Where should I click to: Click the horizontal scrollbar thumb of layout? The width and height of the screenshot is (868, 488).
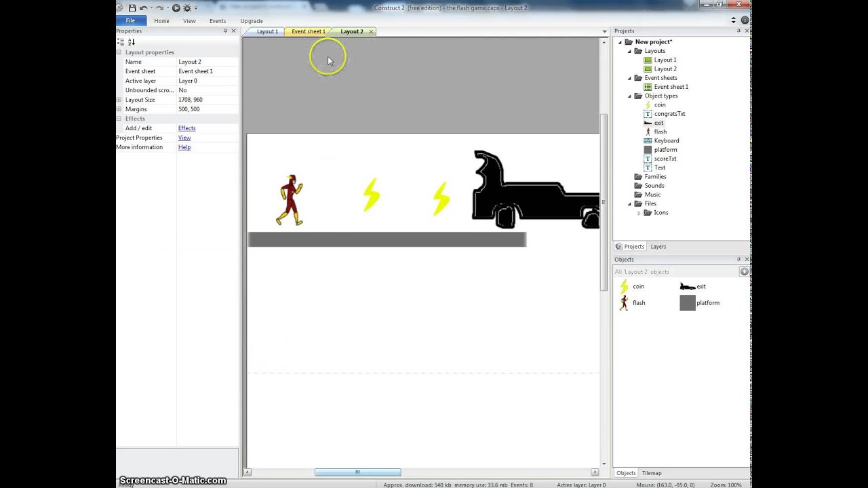357,472
